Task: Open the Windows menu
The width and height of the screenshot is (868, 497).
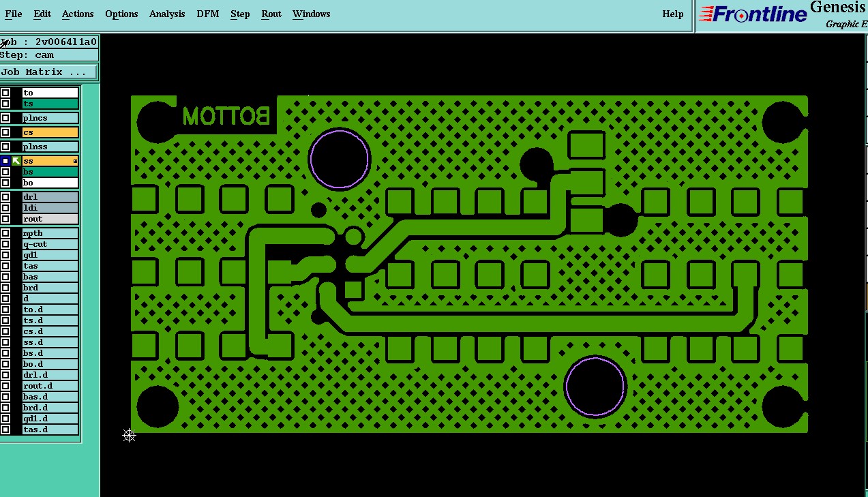Action: pyautogui.click(x=312, y=14)
